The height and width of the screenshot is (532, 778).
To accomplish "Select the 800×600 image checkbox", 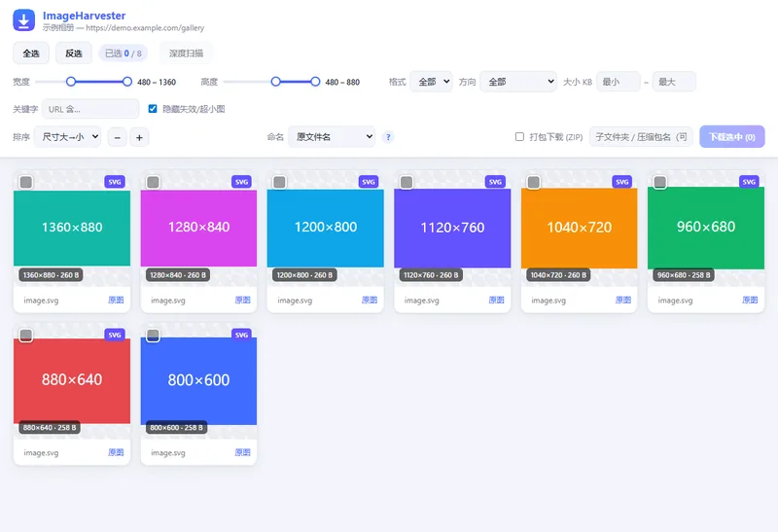I will click(x=153, y=335).
